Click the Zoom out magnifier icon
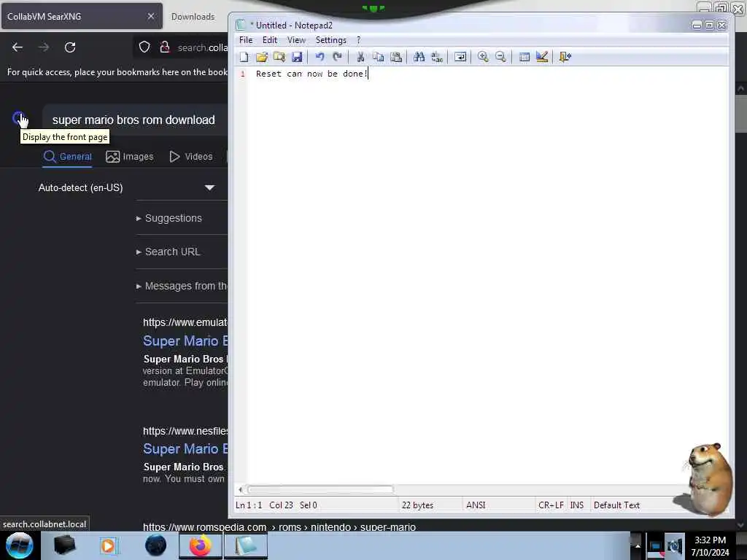Screen dimensions: 747x560 [500, 57]
